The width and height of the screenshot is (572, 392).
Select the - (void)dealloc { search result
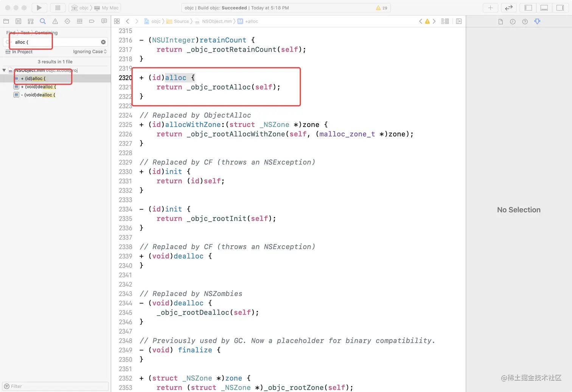point(55,95)
